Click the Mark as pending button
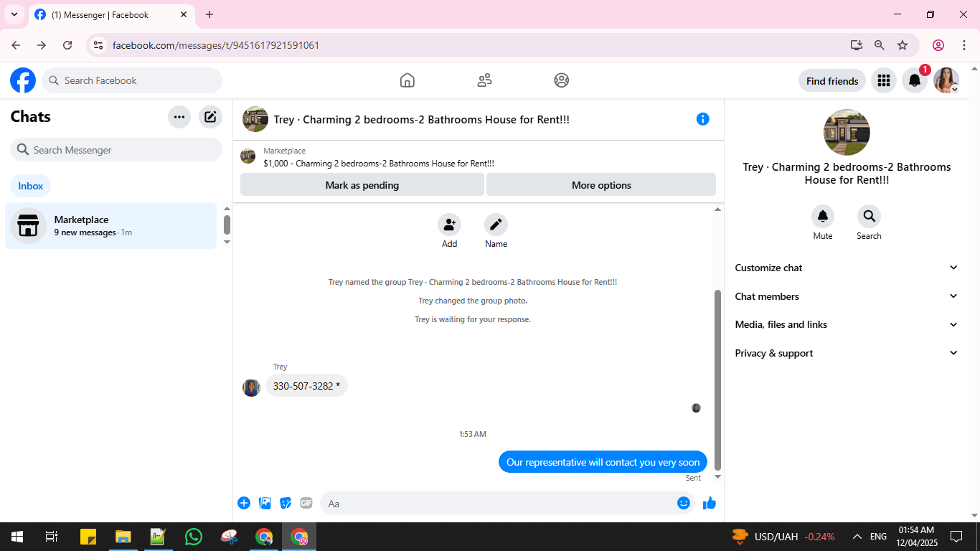980x551 pixels. 362,185
